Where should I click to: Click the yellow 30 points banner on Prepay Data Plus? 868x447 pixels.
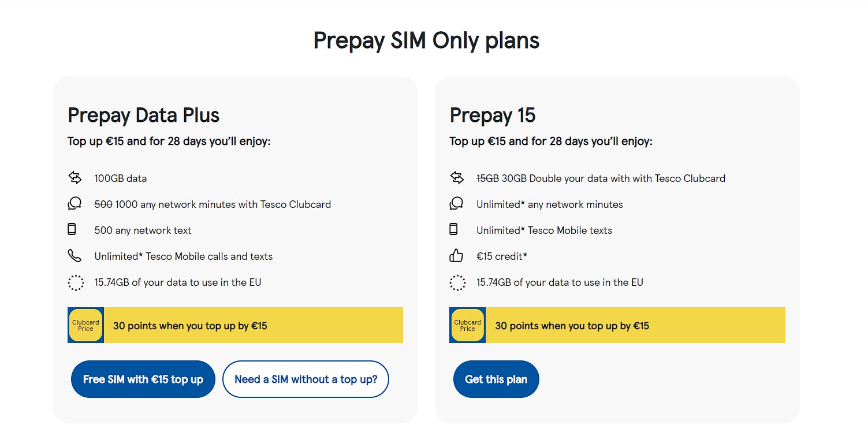tap(254, 325)
